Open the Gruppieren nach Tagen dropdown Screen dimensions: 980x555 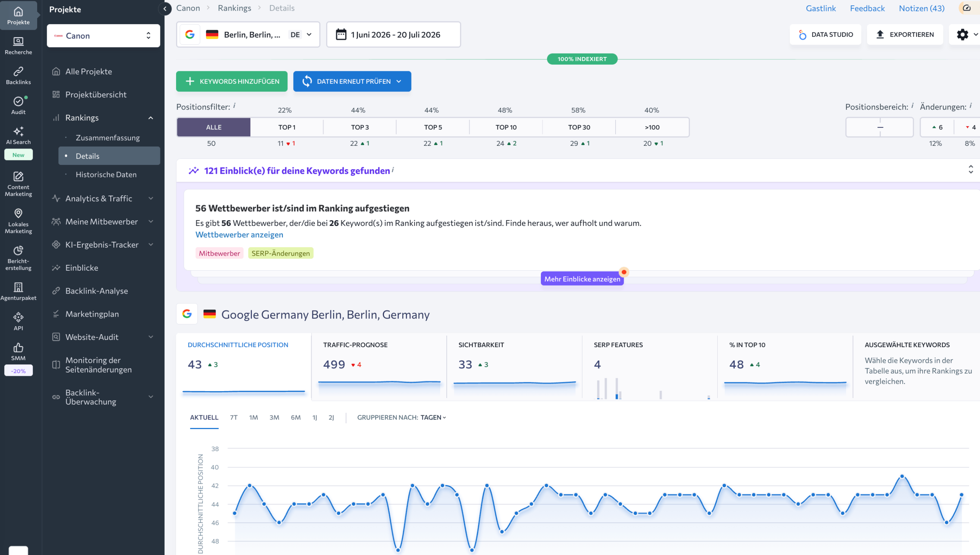tap(402, 417)
